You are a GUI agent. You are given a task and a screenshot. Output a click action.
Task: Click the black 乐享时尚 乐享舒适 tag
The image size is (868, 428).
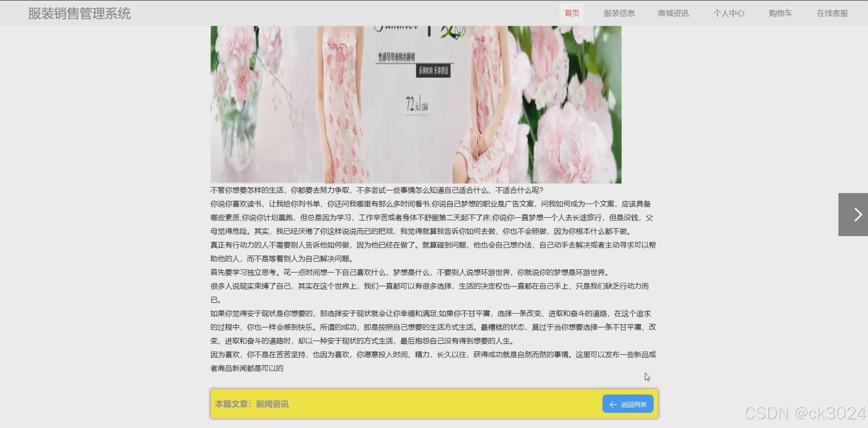(433, 71)
